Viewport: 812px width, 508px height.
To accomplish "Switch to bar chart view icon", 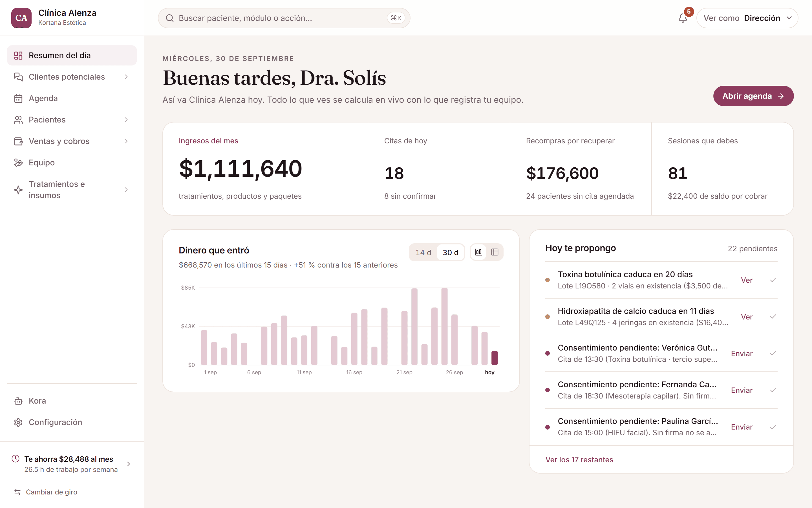I will pyautogui.click(x=478, y=252).
